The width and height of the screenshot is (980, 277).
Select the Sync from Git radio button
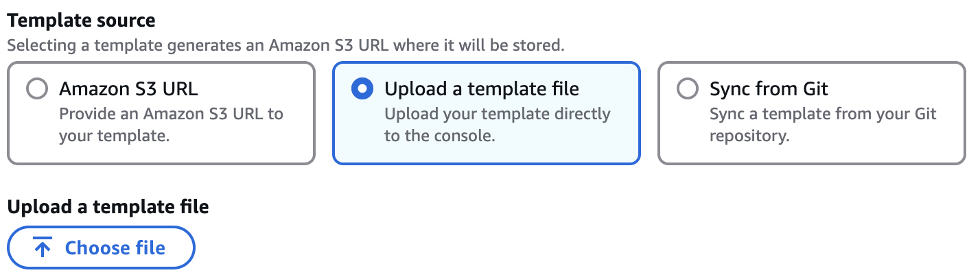[x=687, y=89]
